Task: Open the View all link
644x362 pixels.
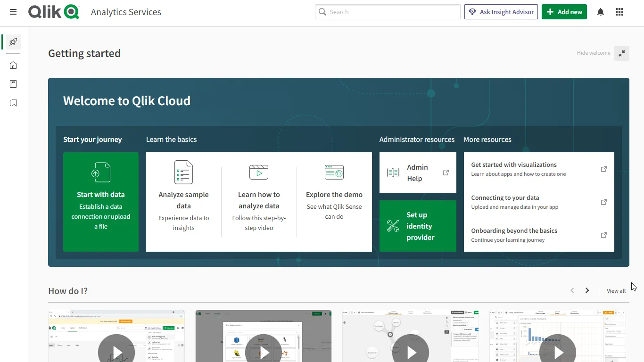Action: click(616, 290)
